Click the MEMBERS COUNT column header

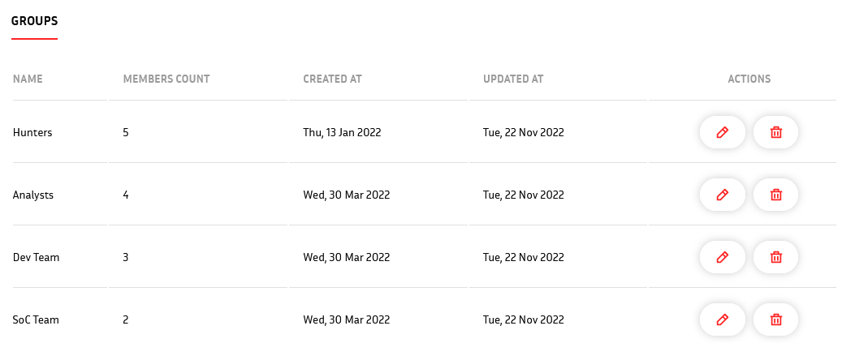[x=166, y=79]
